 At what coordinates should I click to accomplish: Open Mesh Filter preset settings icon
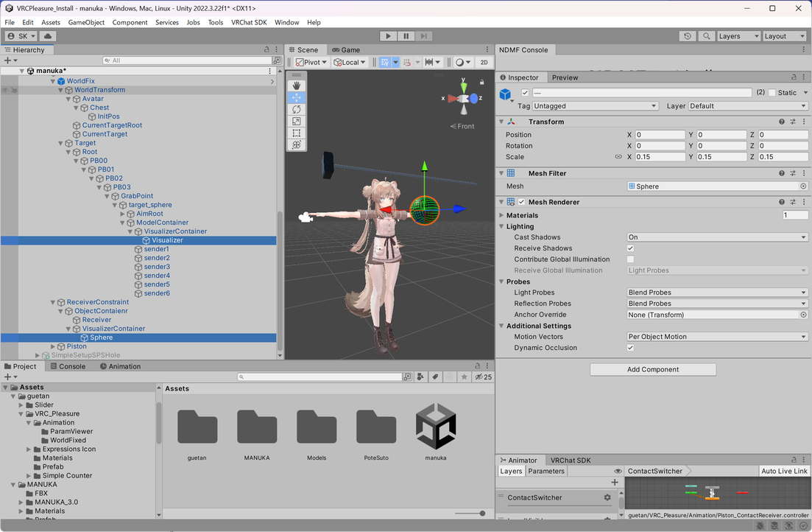tap(793, 173)
